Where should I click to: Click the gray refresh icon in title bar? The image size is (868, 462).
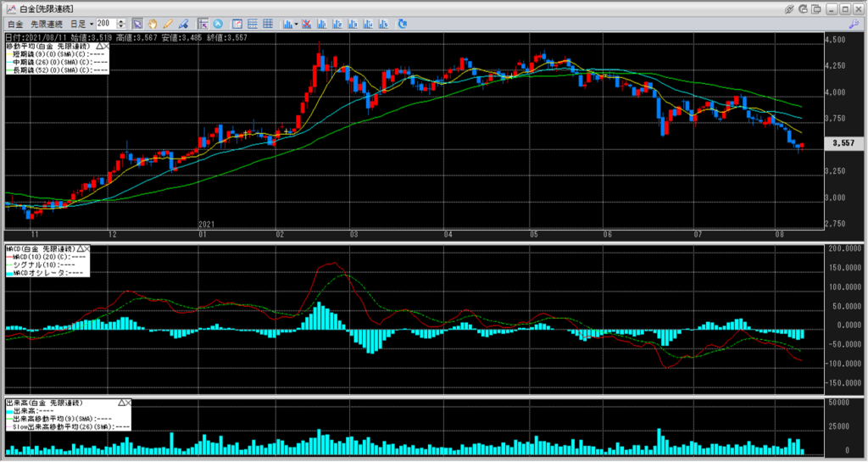(x=804, y=9)
